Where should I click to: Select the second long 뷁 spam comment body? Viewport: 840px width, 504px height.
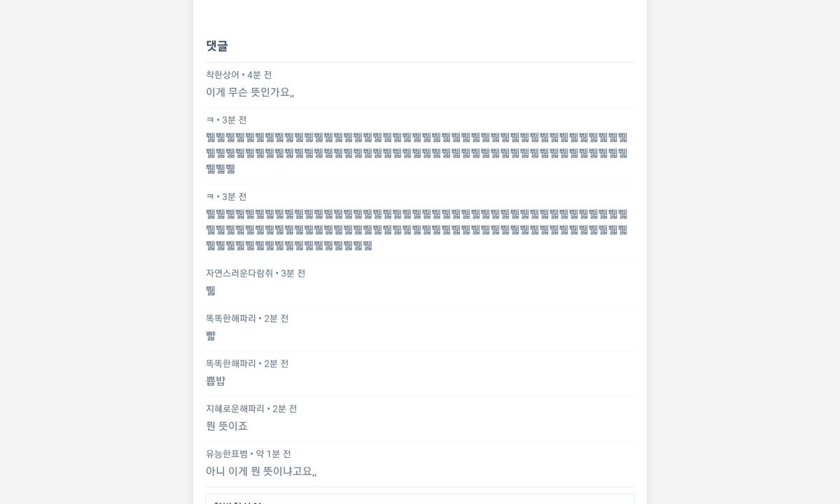416,230
